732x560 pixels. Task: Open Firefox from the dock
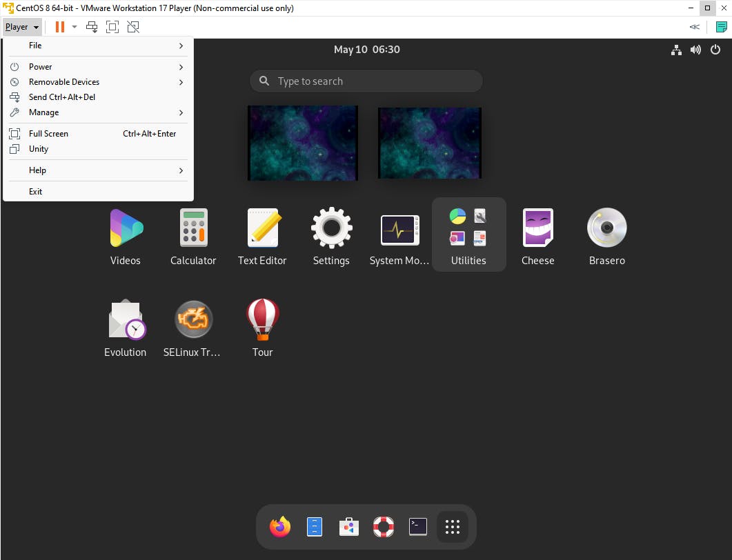[279, 527]
